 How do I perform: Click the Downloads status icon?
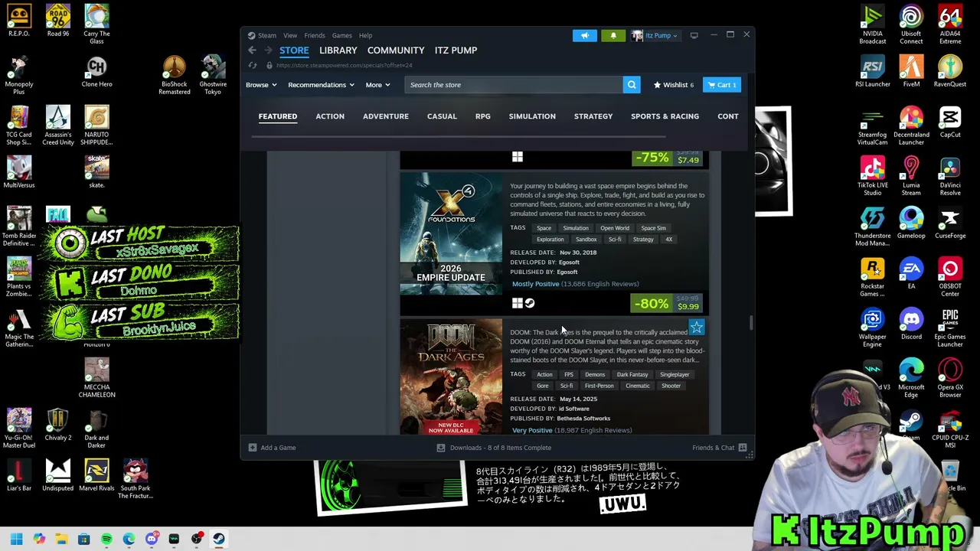(440, 448)
